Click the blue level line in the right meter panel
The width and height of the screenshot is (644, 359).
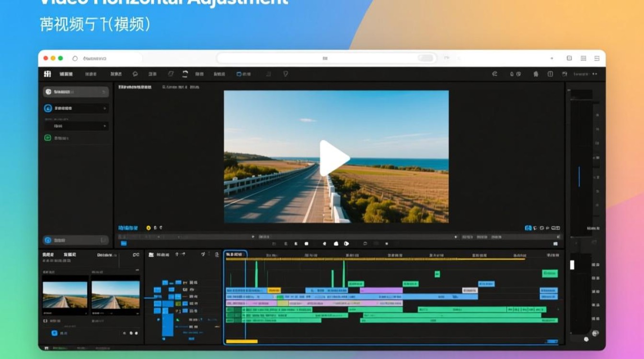click(x=579, y=177)
